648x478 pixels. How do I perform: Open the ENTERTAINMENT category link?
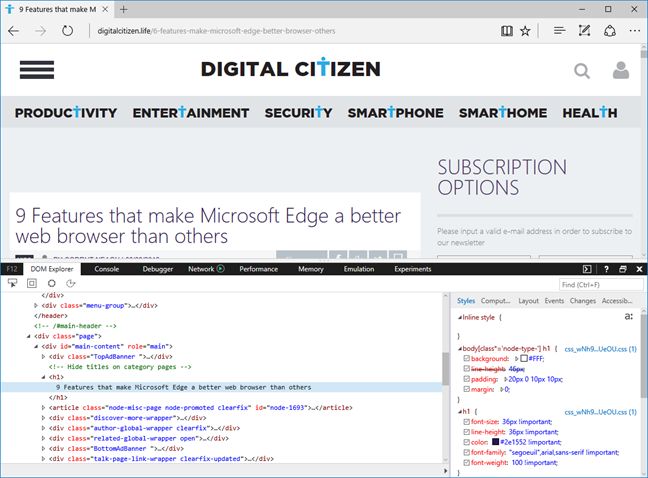pyautogui.click(x=191, y=113)
